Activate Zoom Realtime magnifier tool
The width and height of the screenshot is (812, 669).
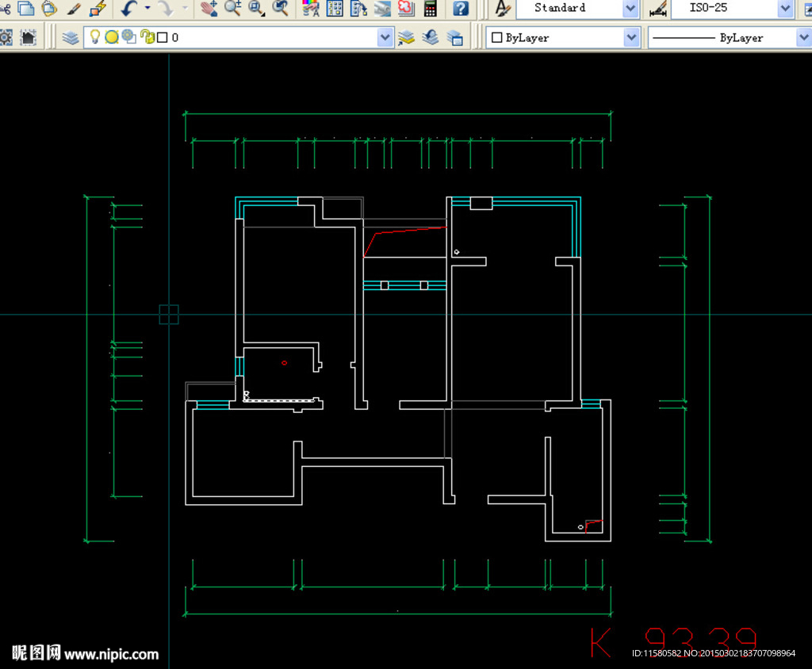click(x=232, y=9)
